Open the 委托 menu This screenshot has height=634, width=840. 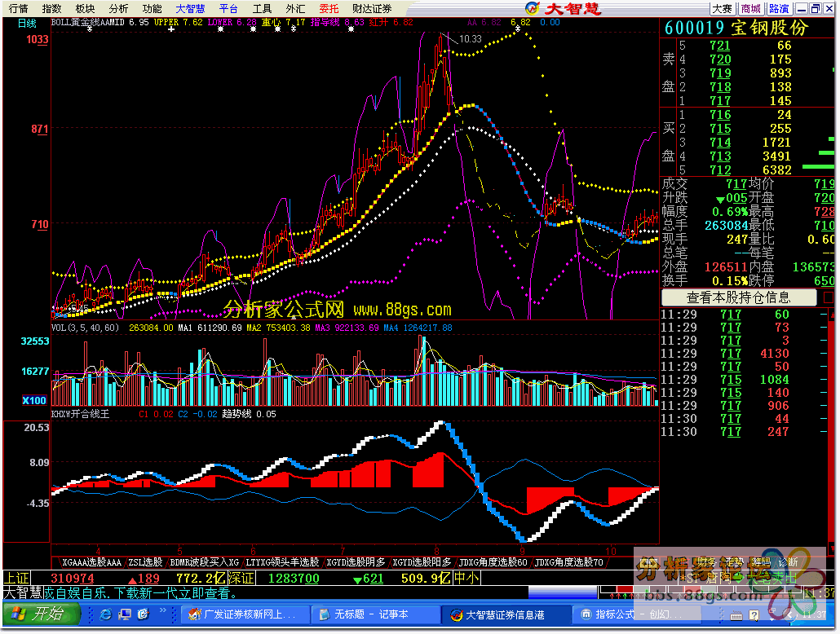click(x=329, y=9)
